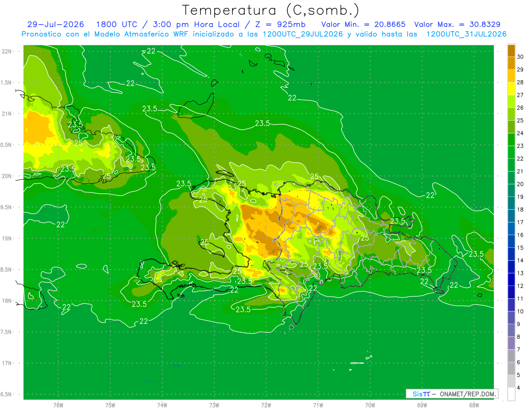Screen dimensions: 532x411
Task: Click the '21N' latitude axis label
Action: (x=7, y=114)
